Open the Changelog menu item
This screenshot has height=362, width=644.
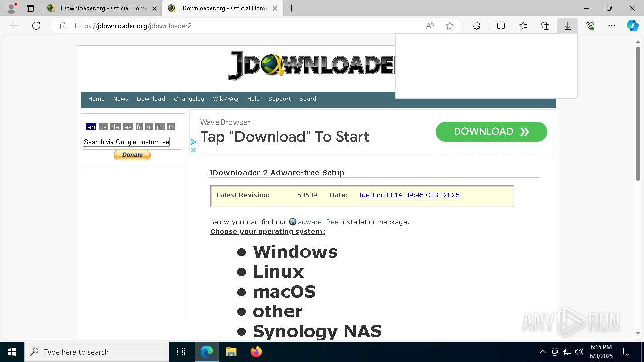click(189, 99)
